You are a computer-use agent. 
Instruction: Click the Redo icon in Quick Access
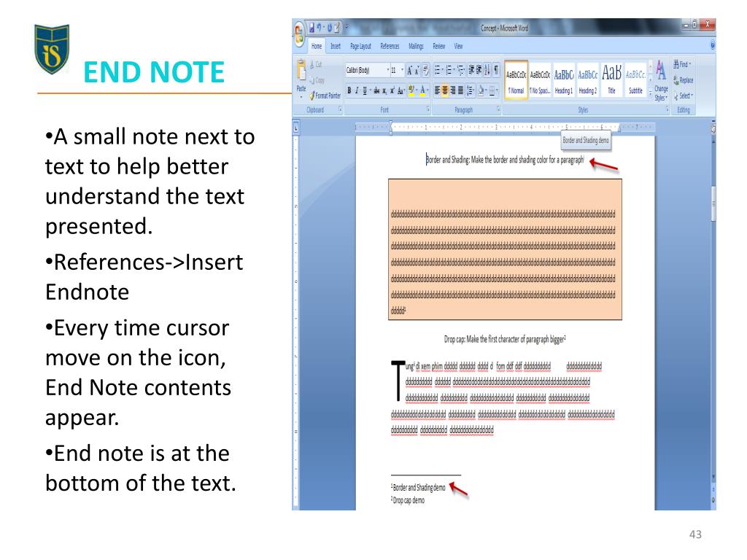coord(330,28)
